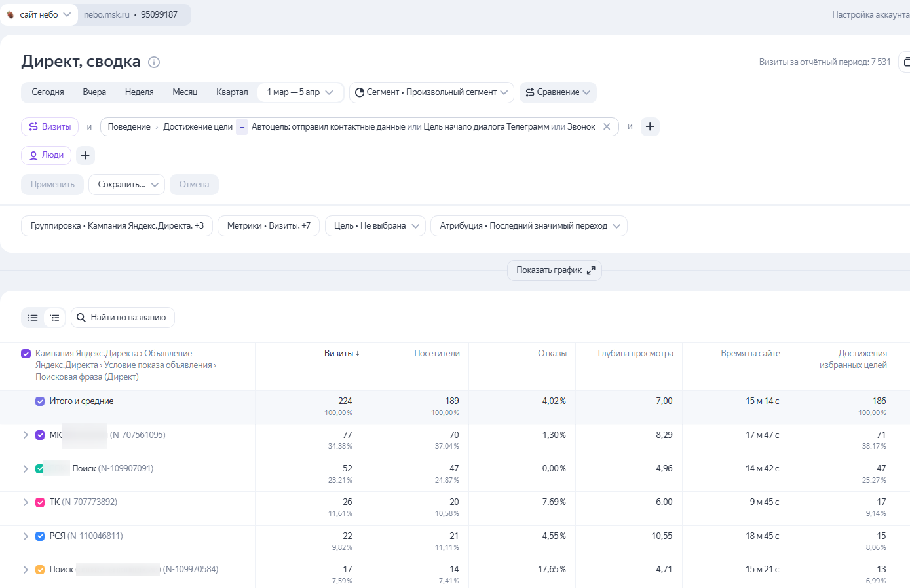Screen dimensions: 910x588
Task: Open Настройка аккаунта link
Action: [x=870, y=14]
